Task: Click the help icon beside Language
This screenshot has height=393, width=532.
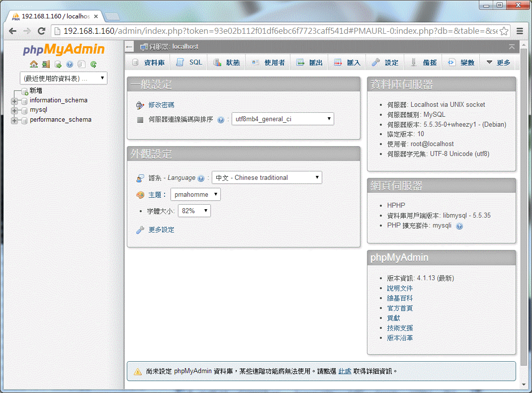Action: (x=201, y=178)
